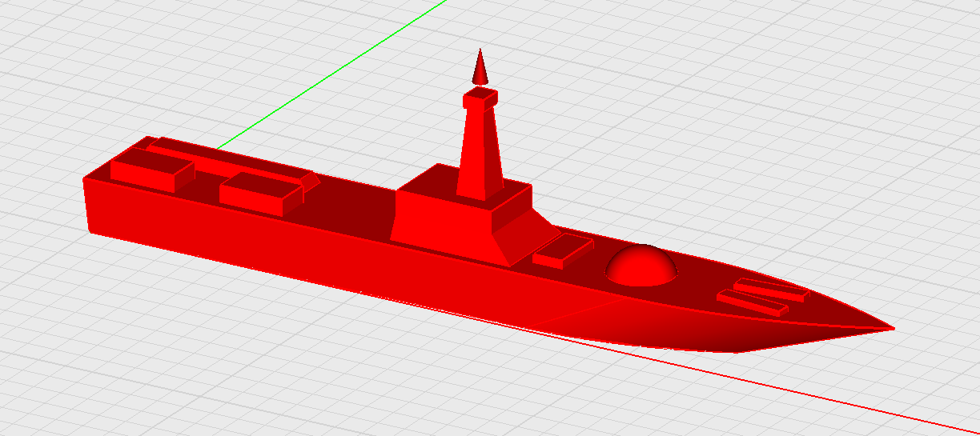Click the square cap below the mast cone
The height and width of the screenshot is (436, 980).
pyautogui.click(x=480, y=97)
